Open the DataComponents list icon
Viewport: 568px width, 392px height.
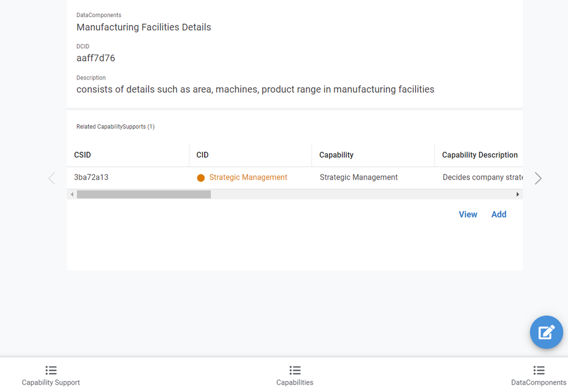click(x=538, y=370)
